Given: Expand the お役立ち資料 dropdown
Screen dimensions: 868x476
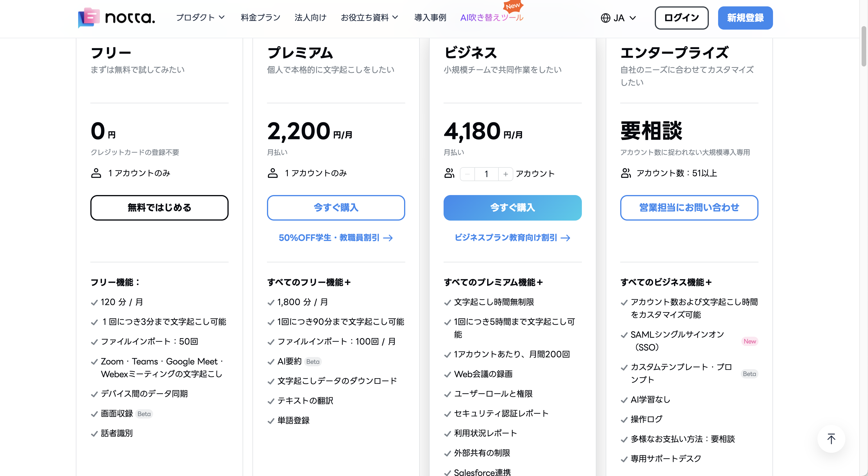Looking at the screenshot, I should click(x=369, y=17).
